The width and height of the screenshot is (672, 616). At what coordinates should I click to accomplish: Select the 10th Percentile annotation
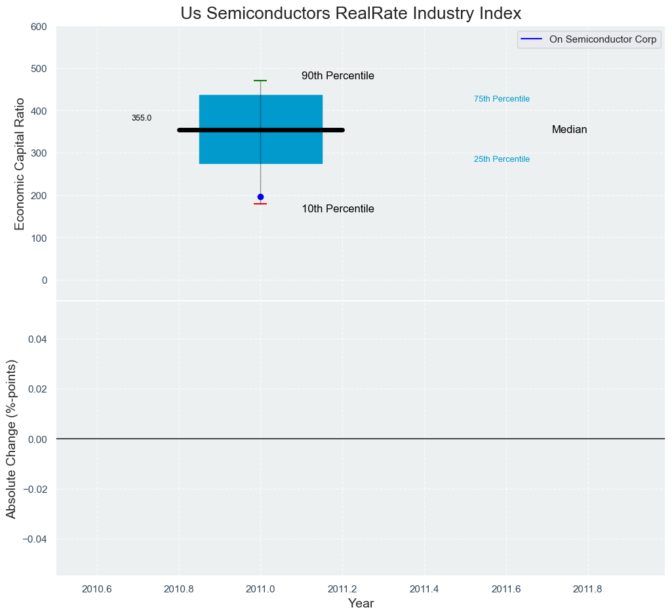[x=338, y=209]
